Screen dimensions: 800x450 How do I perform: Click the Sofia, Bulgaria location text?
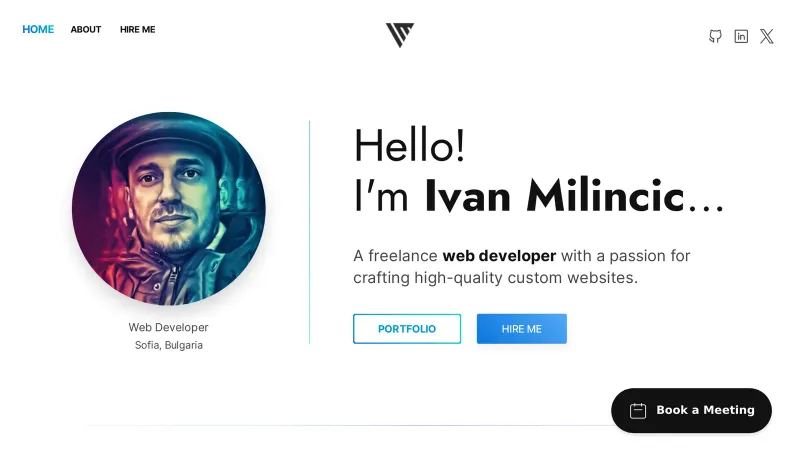(168, 345)
